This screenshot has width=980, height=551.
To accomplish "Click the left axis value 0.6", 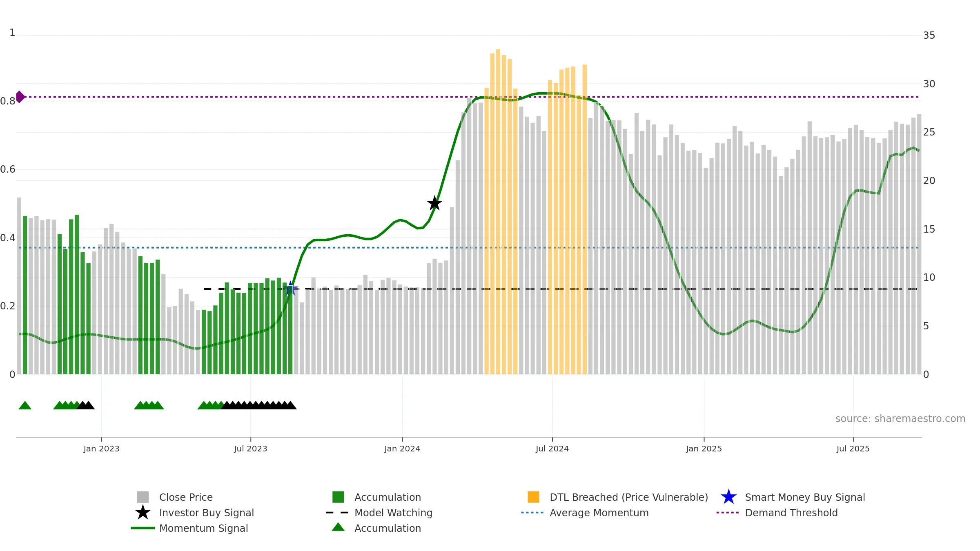I will (8, 169).
